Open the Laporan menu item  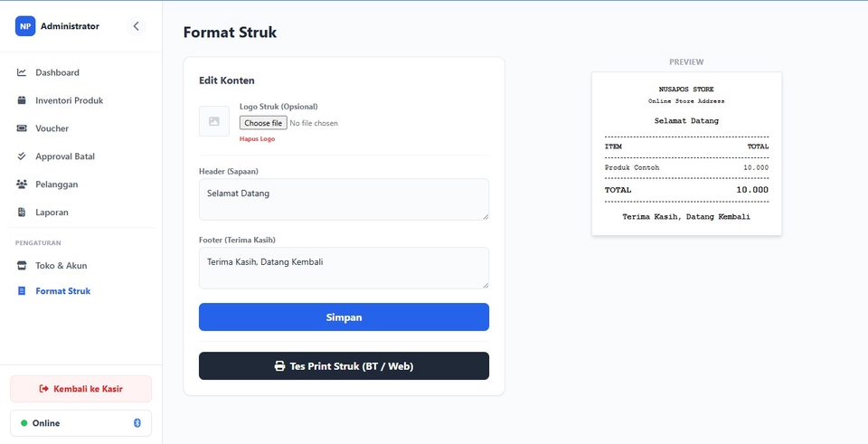click(52, 213)
